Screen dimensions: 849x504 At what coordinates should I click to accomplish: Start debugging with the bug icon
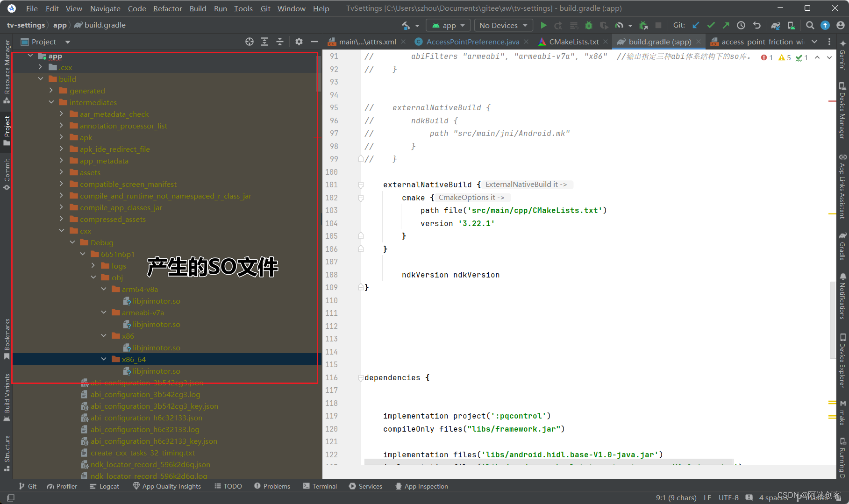[x=588, y=25]
